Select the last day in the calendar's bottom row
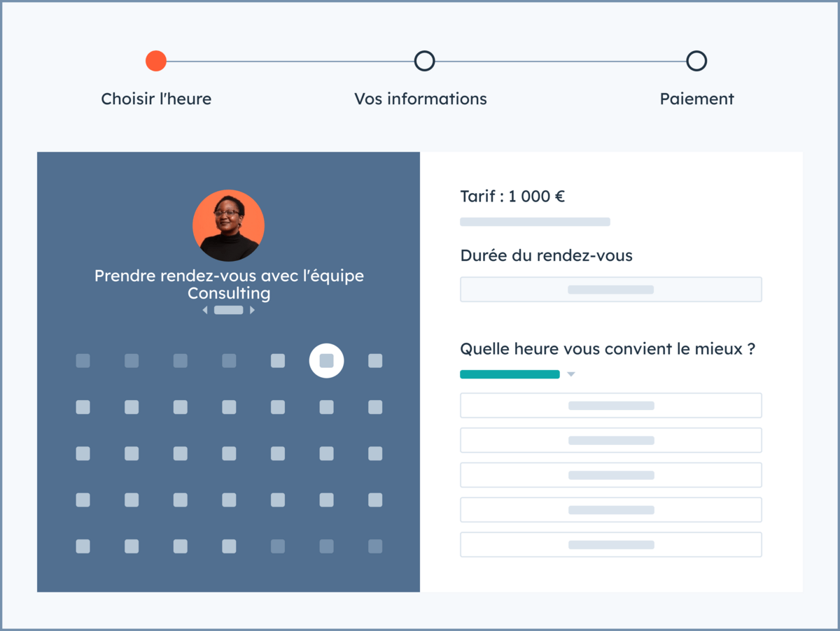 375,546
